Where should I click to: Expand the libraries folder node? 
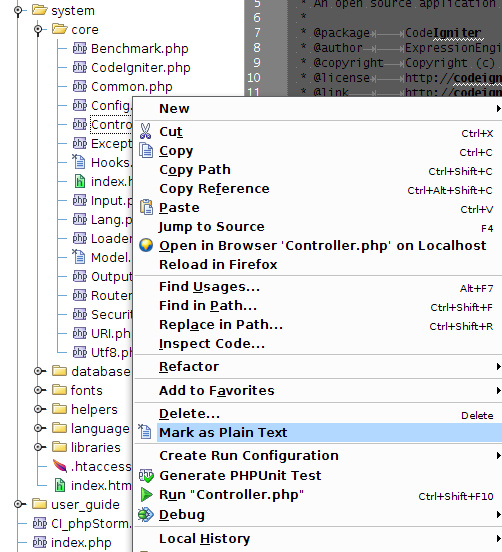[x=38, y=447]
